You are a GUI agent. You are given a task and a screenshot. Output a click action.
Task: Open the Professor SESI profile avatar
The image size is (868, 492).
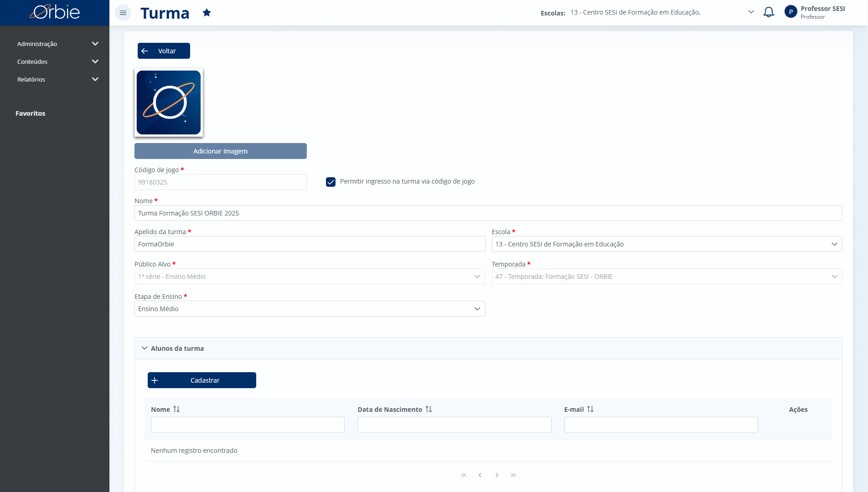tap(790, 12)
